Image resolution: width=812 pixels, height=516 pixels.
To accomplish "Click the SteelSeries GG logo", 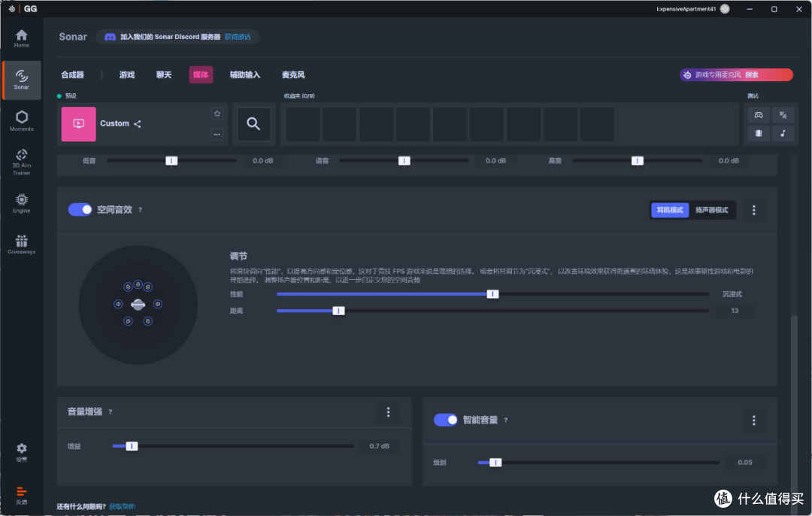I will click(x=23, y=9).
